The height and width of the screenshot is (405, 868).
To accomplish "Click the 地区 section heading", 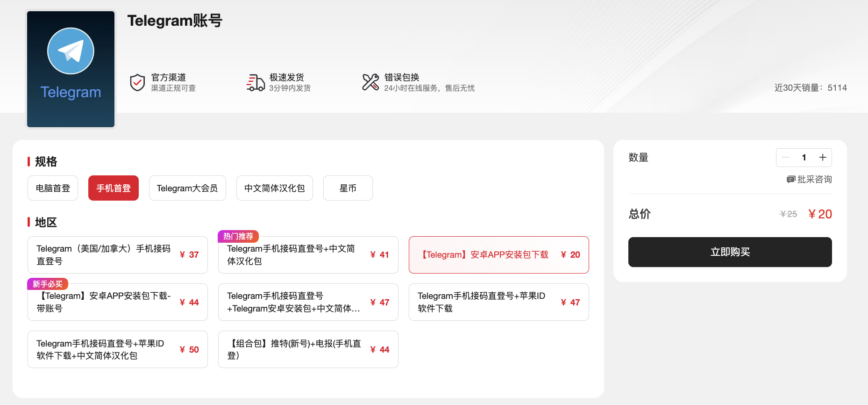I will tap(46, 222).
